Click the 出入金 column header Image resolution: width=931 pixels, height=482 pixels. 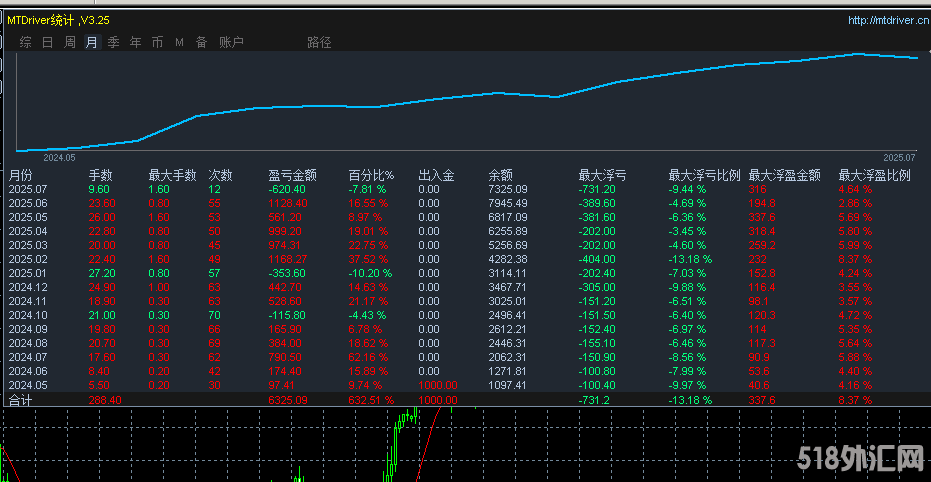coord(436,176)
